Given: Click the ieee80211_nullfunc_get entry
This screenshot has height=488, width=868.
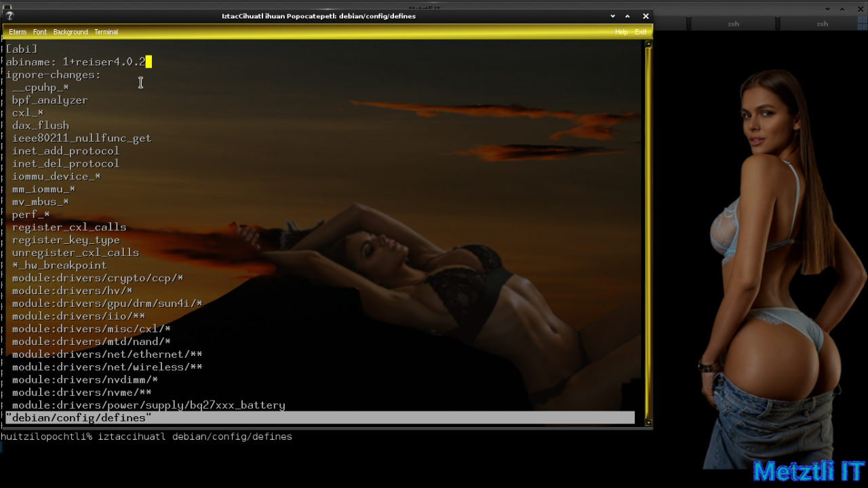Looking at the screenshot, I should coord(81,138).
